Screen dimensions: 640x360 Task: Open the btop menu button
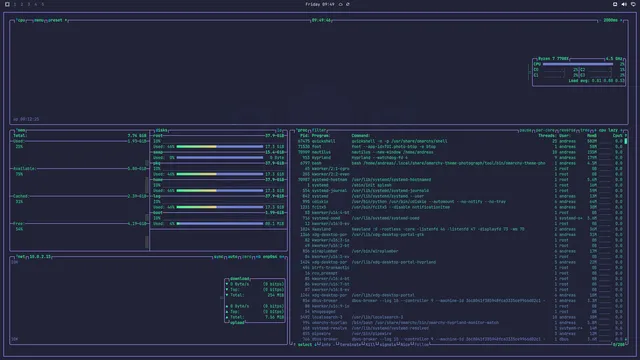click(38, 20)
